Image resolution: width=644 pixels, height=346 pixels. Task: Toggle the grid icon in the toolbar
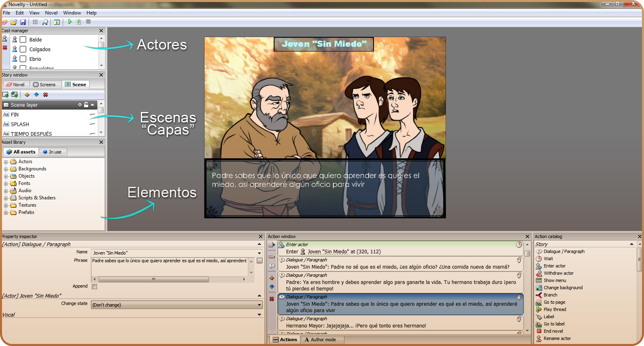click(x=35, y=22)
